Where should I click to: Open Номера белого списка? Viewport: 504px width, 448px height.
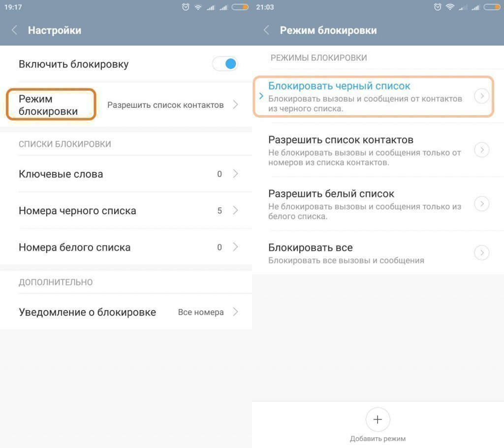click(x=126, y=247)
